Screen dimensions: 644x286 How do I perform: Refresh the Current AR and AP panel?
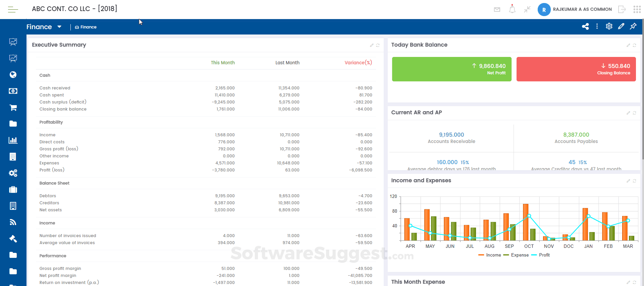point(635,113)
